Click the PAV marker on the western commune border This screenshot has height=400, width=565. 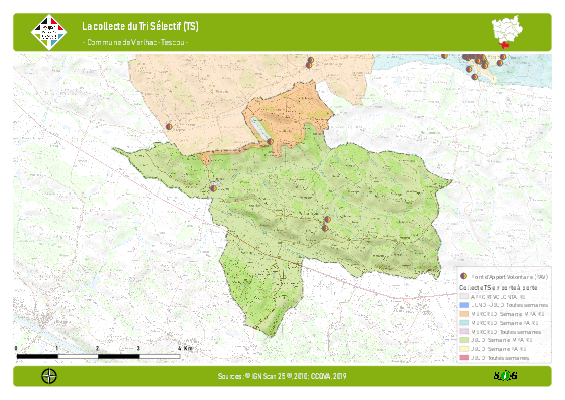213,188
